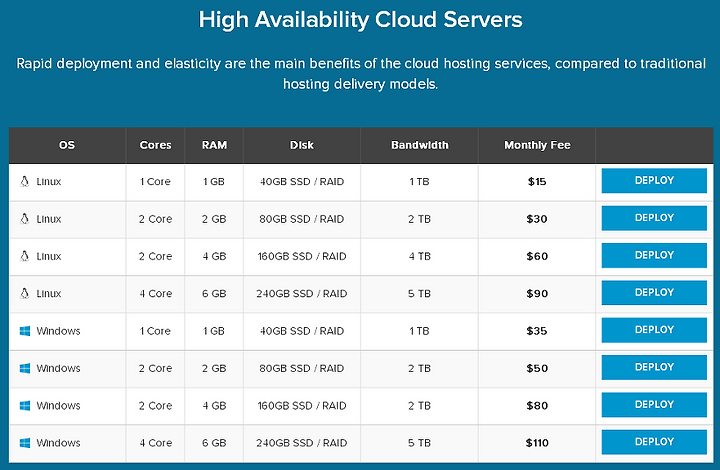The image size is (720, 470).
Task: Click 80GB SSD / RAID in the $50 row
Action: [x=302, y=368]
